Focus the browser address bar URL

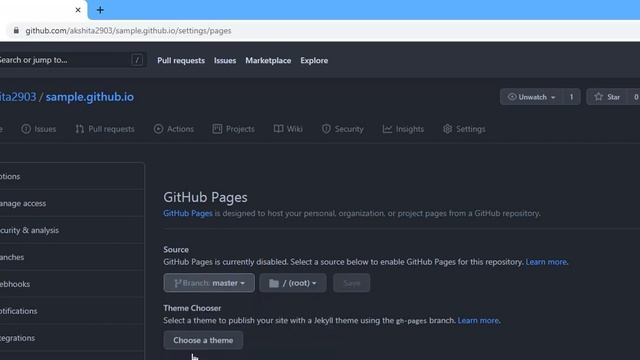(x=128, y=31)
